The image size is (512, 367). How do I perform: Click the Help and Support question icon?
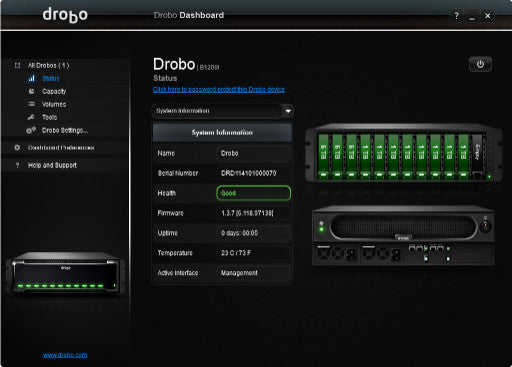(17, 165)
